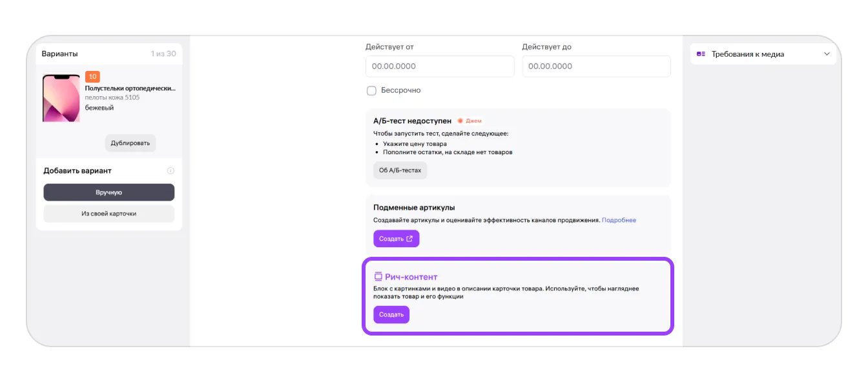Click the orange "10" badge on the variant
Screen dimensions: 868x382
click(x=92, y=77)
